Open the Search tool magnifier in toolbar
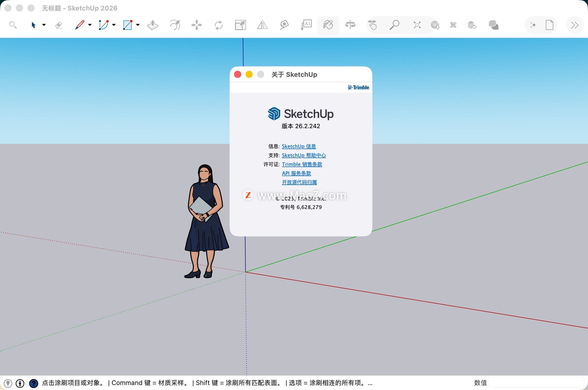Screen dimensions: 588x390 click(13, 25)
